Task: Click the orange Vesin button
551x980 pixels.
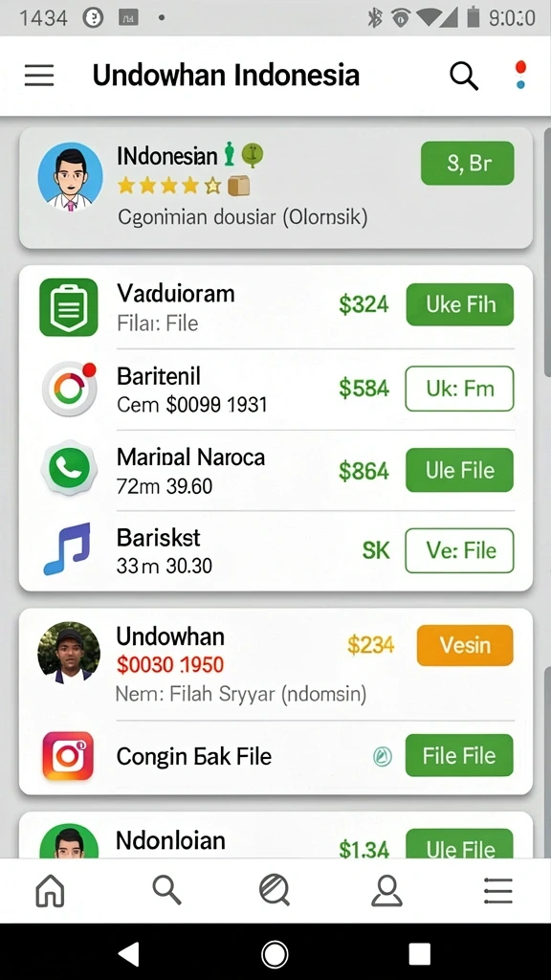Action: click(465, 645)
